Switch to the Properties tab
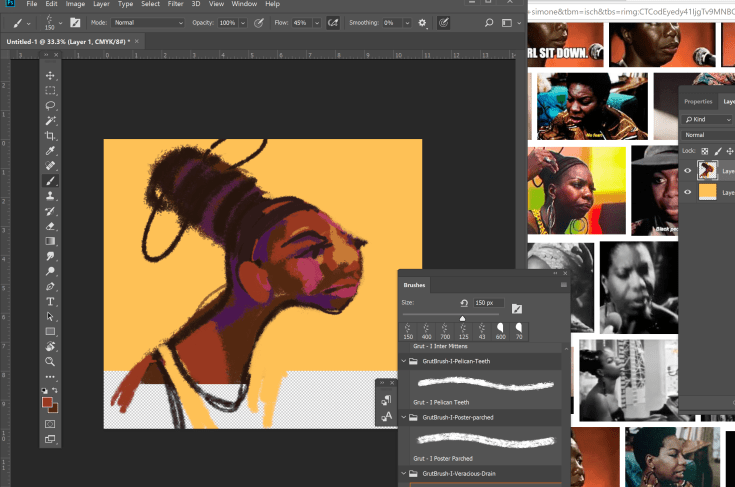The width and height of the screenshot is (735, 487). [698, 101]
